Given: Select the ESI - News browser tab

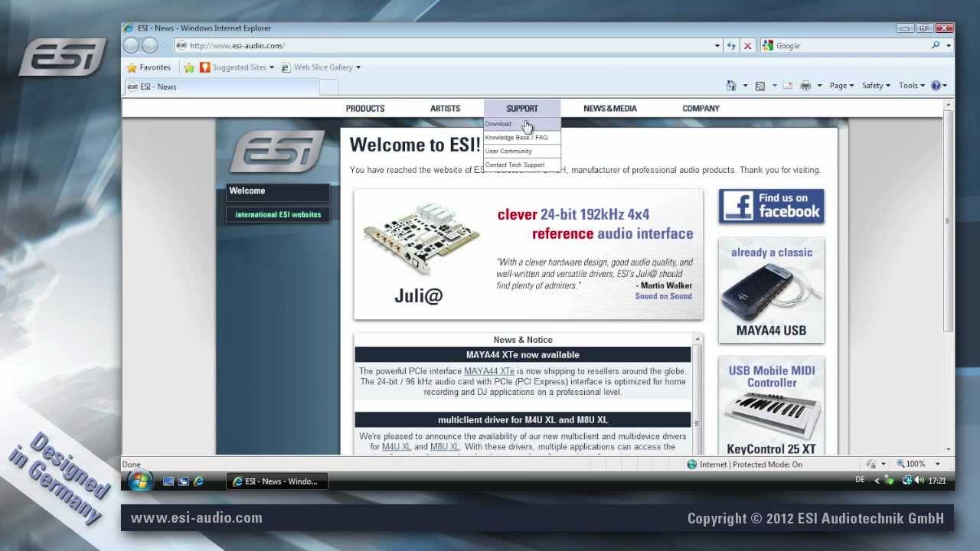Looking at the screenshot, I should 220,86.
